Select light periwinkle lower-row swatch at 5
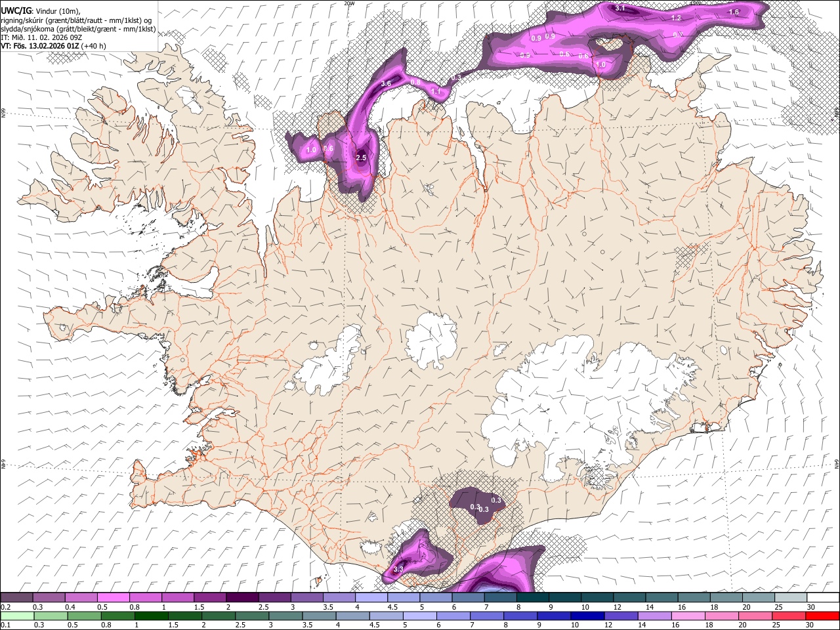Screen dimensions: 840x630 (420, 616)
